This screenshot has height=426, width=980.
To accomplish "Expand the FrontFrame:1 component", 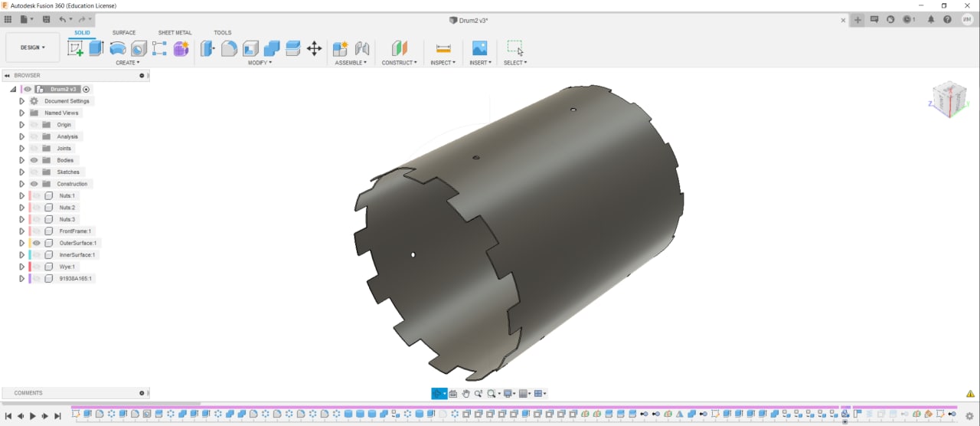I will pos(21,231).
